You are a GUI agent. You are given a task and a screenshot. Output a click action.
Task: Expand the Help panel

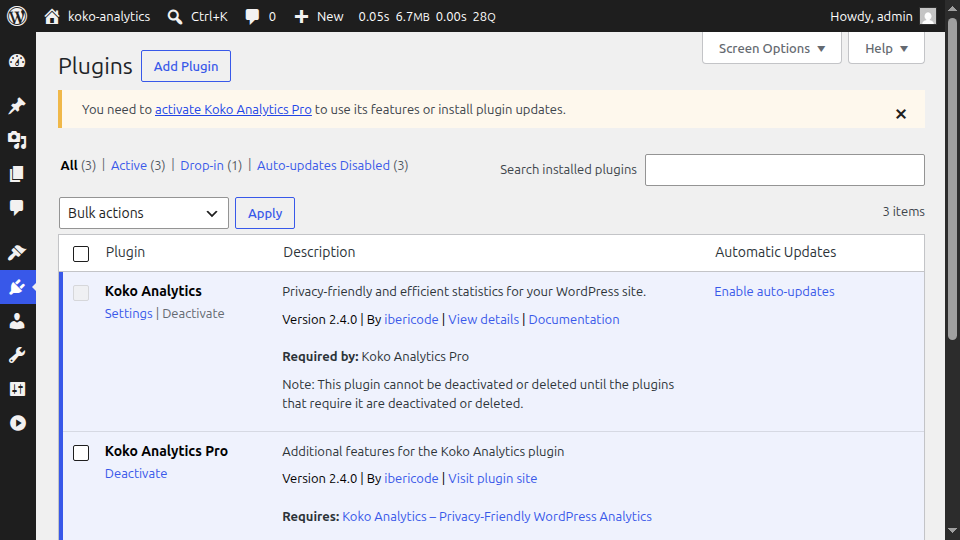pos(886,48)
